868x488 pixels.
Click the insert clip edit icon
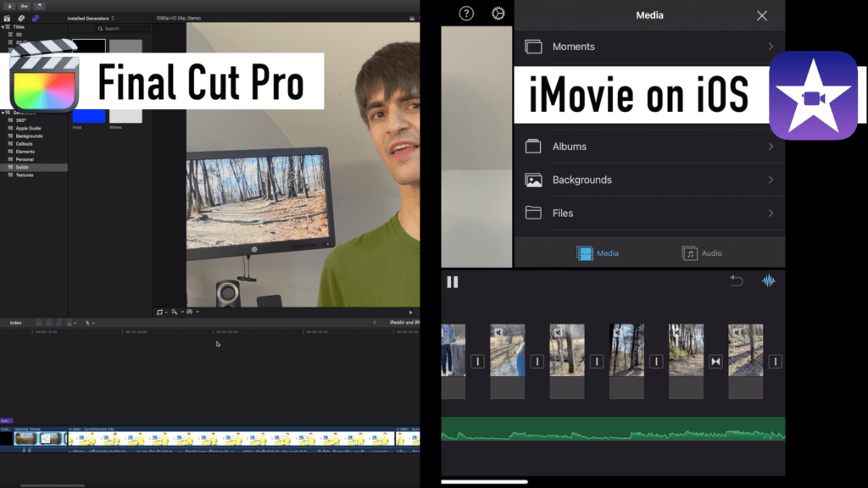(x=48, y=323)
